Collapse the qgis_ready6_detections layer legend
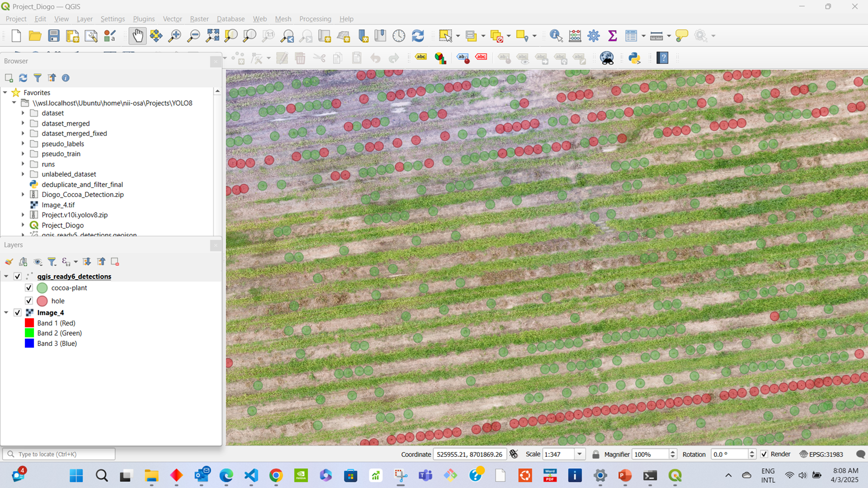The height and width of the screenshot is (488, 868). click(x=6, y=276)
